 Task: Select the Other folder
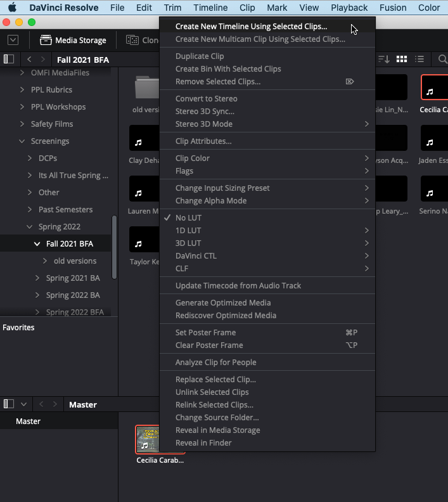tap(49, 193)
